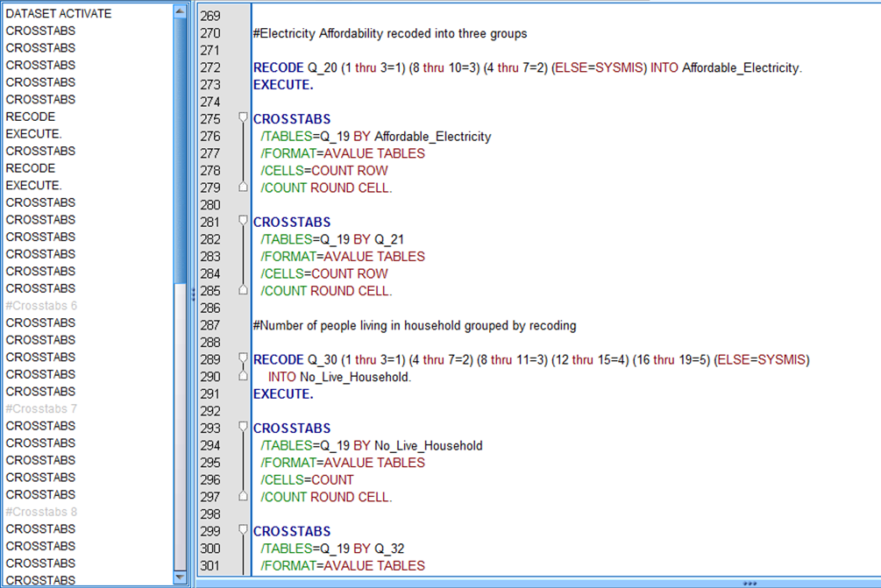Click the navigation pane scroll down arrow
Screen dimensions: 881x588
(x=180, y=577)
